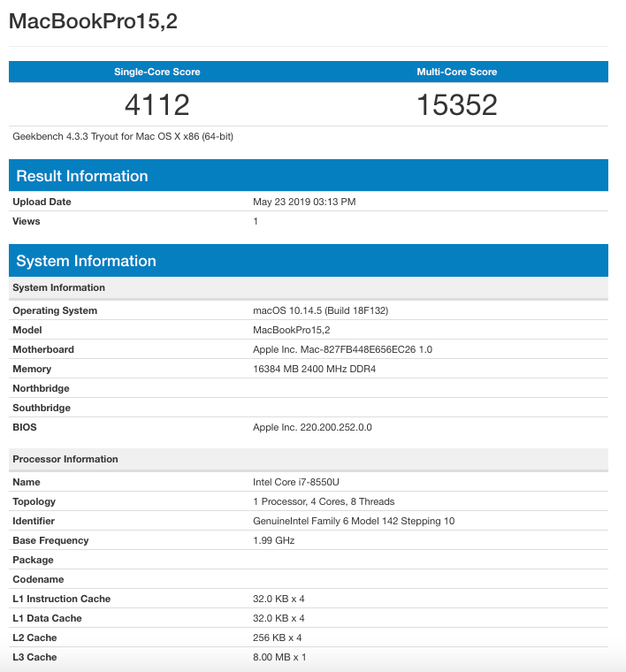Click GenuineIntel Family 6 Model 142 value
The image size is (626, 672).
(x=354, y=521)
